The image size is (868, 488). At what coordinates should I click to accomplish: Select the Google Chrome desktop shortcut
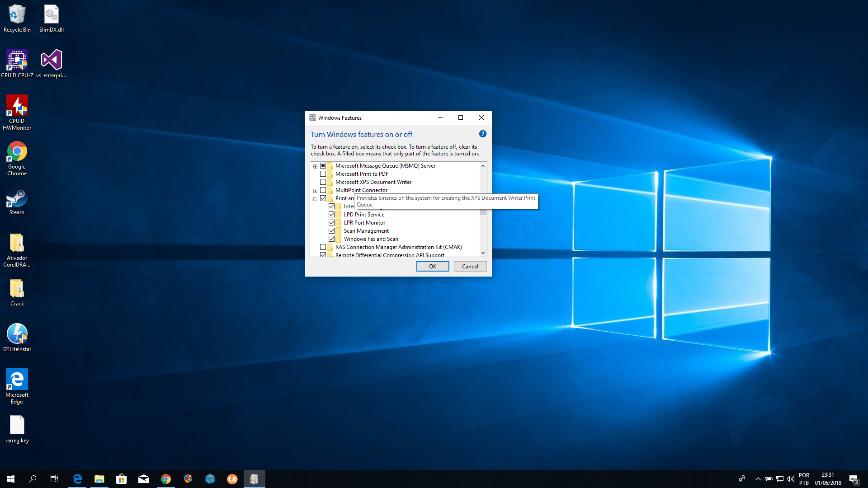click(17, 158)
